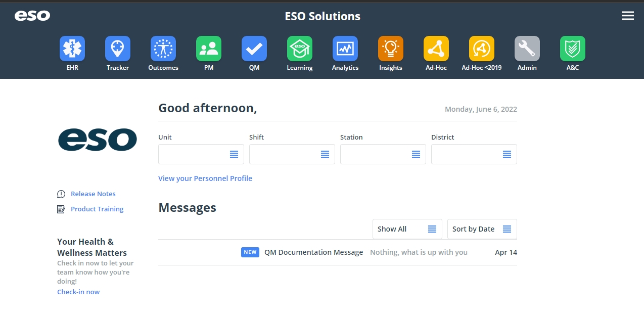
Task: Click the 'Monday, June 6, 2022' date text
Action: (x=481, y=109)
